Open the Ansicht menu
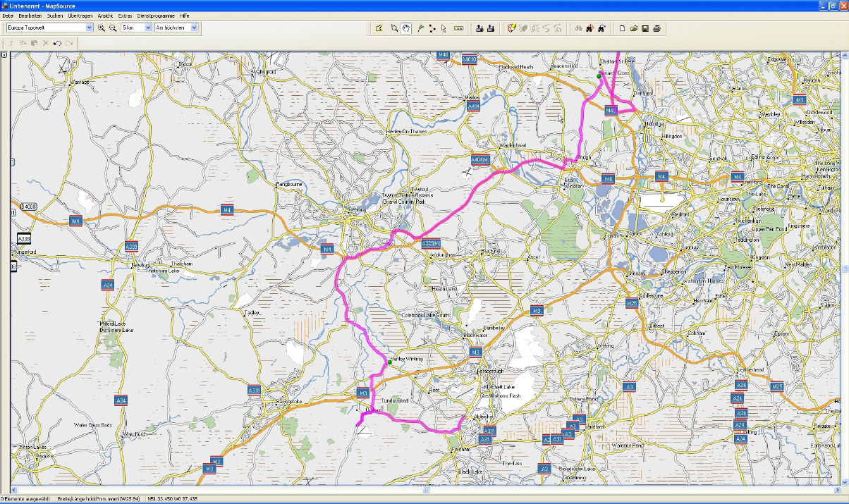Screen dimensions: 849x504 coord(105,16)
